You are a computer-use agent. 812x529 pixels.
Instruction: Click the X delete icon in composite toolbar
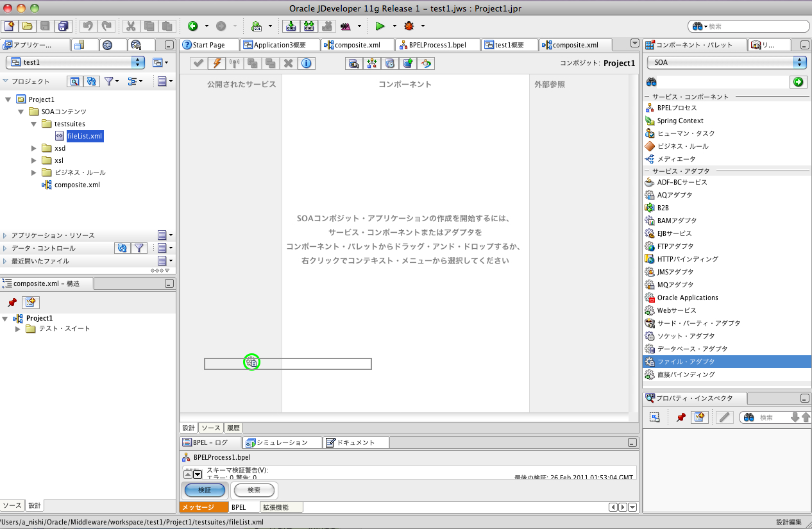pos(289,63)
